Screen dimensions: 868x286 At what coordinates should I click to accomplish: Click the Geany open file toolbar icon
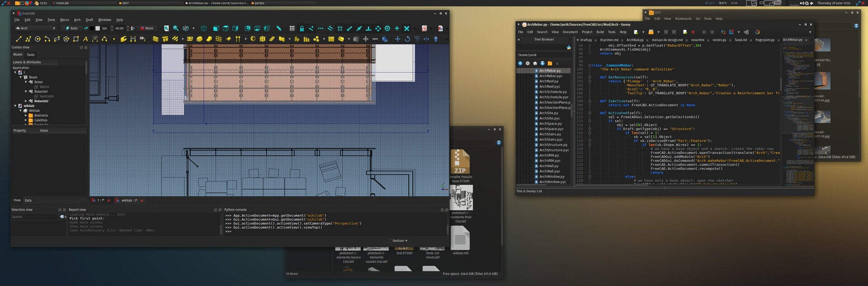[x=651, y=32]
